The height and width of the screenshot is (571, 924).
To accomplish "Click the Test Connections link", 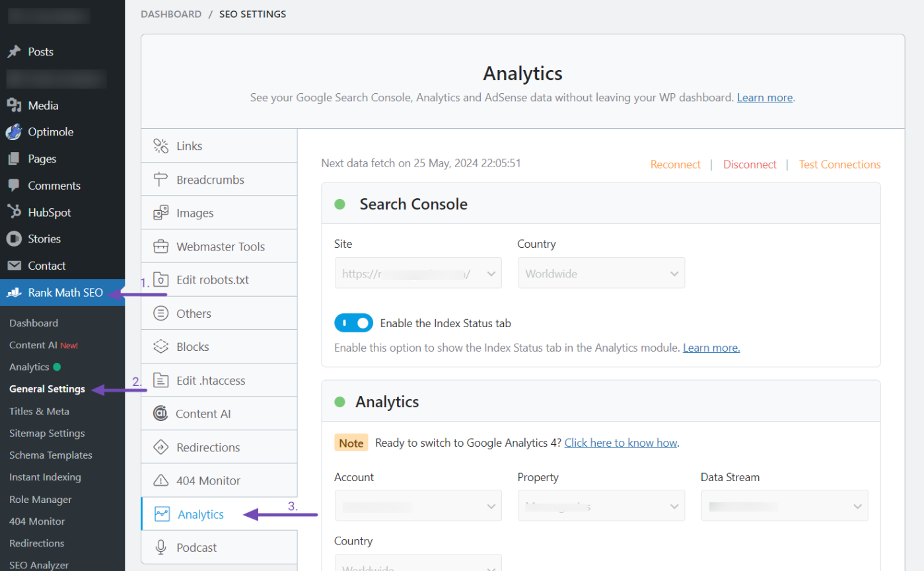I will pos(839,165).
